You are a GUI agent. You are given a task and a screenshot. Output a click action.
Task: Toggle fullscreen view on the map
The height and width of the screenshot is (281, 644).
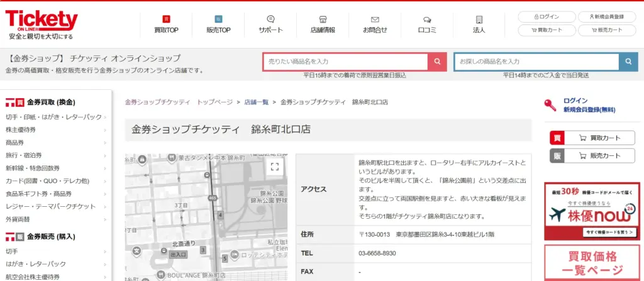[274, 167]
